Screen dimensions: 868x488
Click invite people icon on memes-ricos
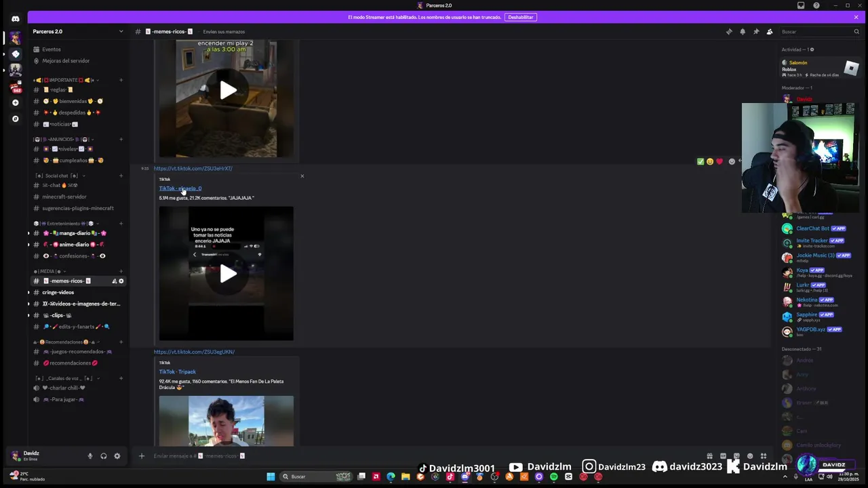[114, 281]
